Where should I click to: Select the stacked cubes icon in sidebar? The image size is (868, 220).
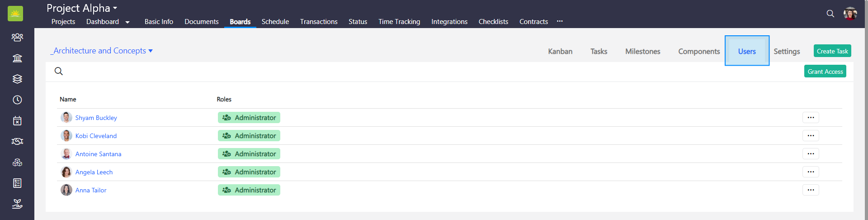coord(17,162)
